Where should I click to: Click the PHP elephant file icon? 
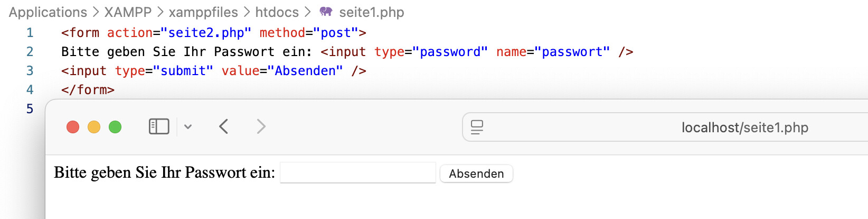pos(326,12)
